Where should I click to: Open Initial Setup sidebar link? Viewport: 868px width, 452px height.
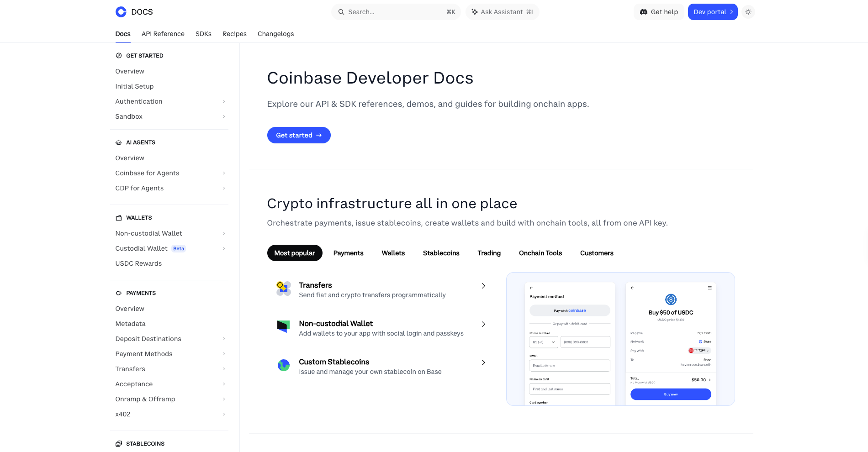point(134,86)
